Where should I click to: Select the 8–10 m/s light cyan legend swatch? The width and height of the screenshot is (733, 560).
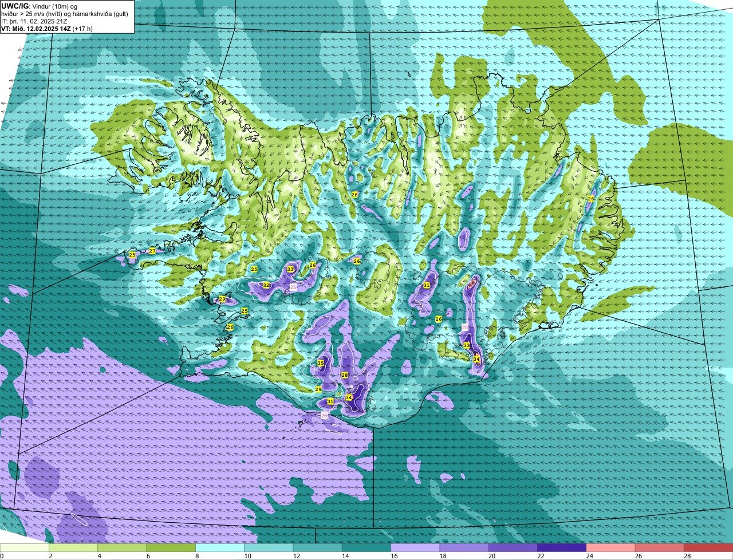[x=220, y=548]
